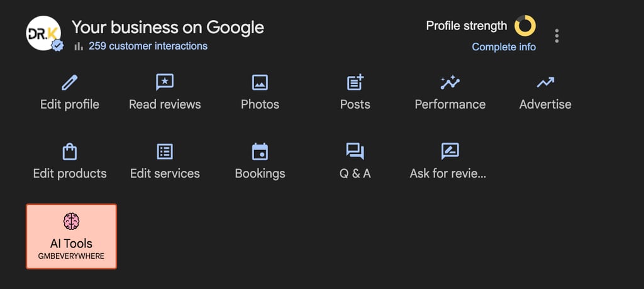Click the Edit products label

[x=70, y=173]
